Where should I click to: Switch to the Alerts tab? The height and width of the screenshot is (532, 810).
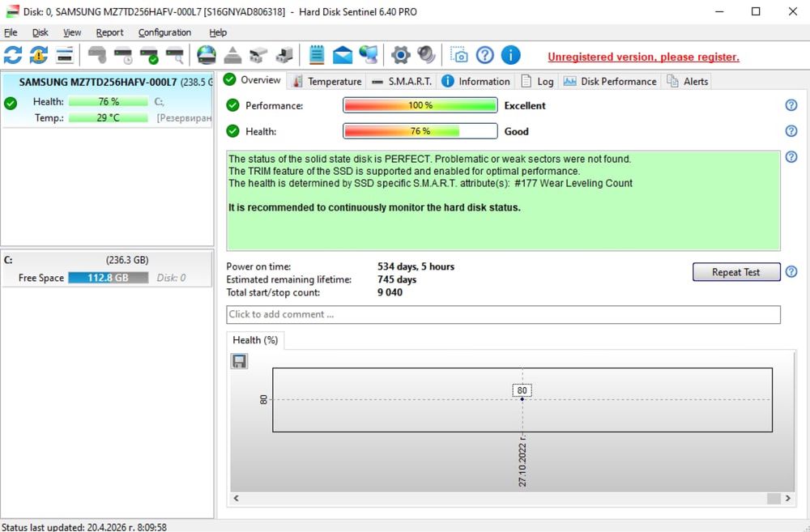click(687, 81)
